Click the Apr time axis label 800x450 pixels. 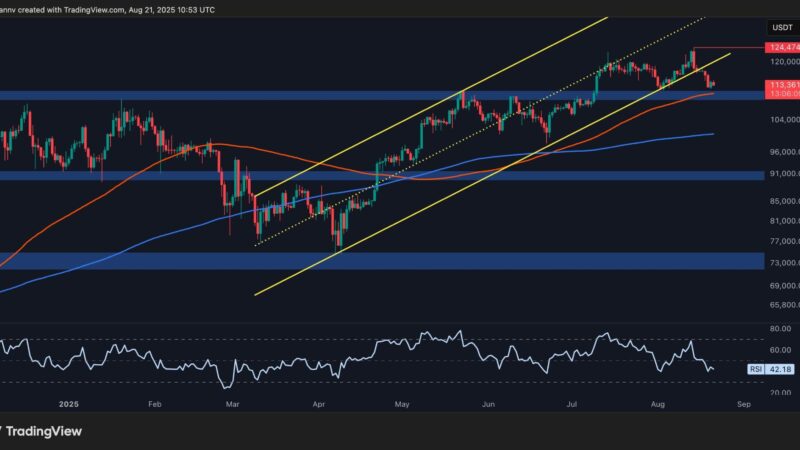pyautogui.click(x=318, y=404)
